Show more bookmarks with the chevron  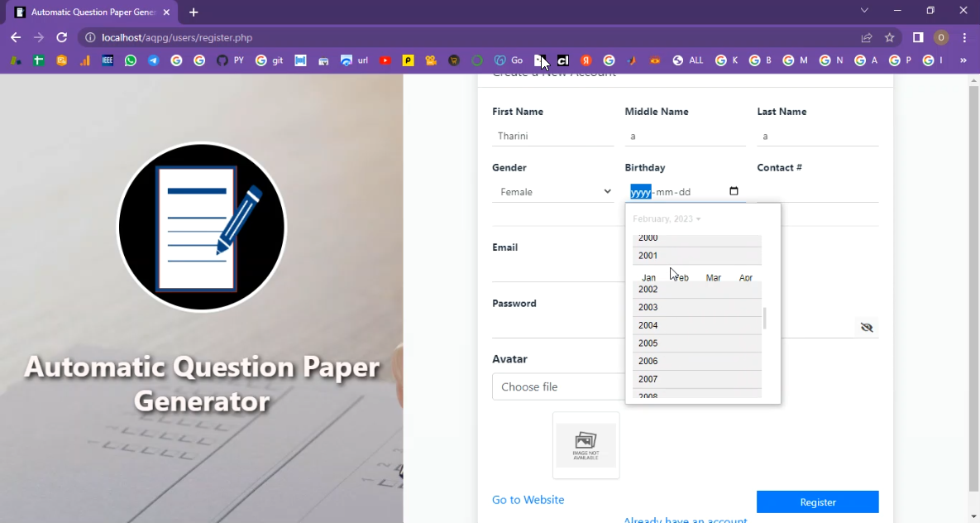pyautogui.click(x=963, y=60)
